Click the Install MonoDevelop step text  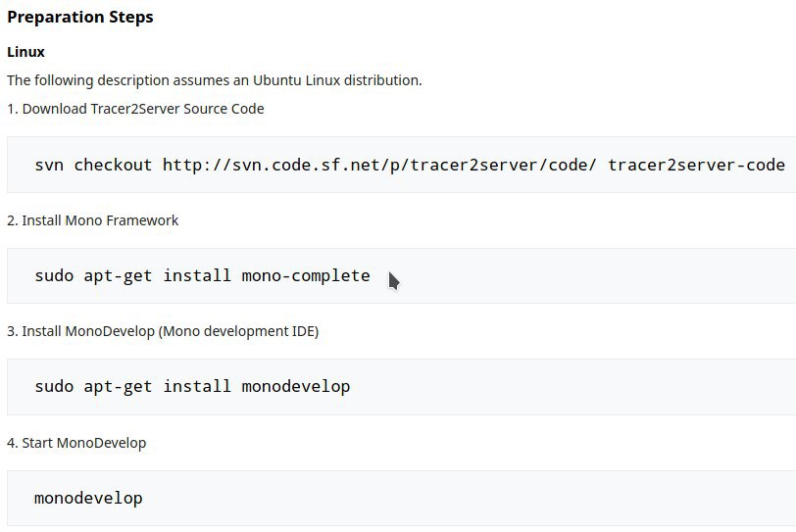[163, 332]
